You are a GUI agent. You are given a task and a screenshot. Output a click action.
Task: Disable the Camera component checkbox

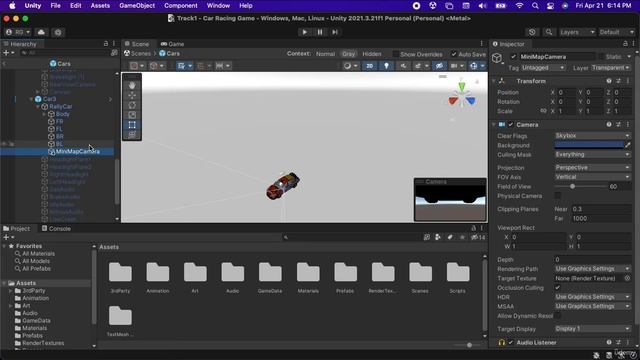click(x=511, y=124)
